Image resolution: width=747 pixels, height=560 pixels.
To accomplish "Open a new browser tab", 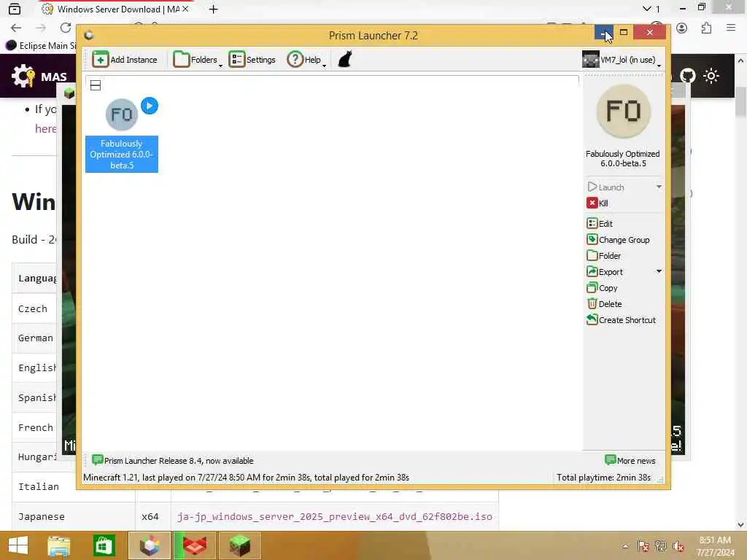I will (214, 9).
